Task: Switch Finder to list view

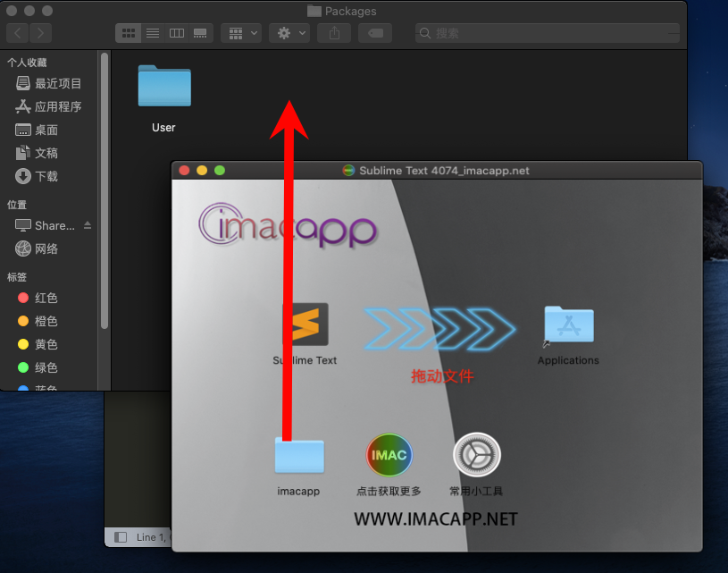Action: 153,33
